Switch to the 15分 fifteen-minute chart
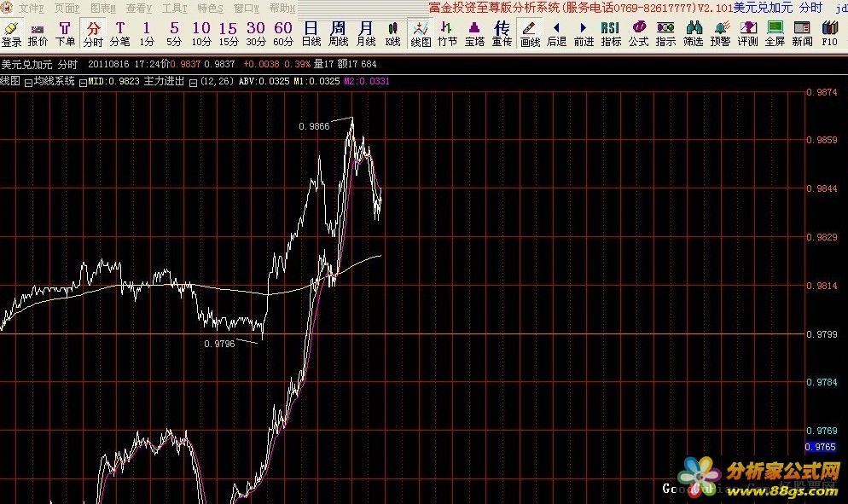The width and height of the screenshot is (848, 504). 229,33
